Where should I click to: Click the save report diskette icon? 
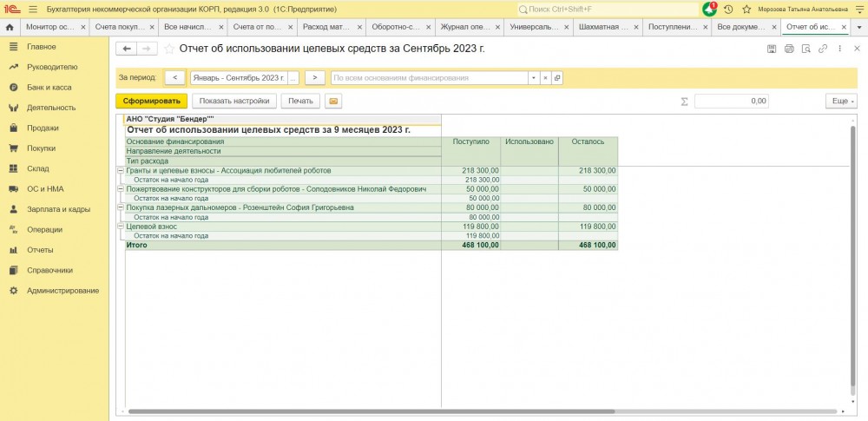(772, 49)
